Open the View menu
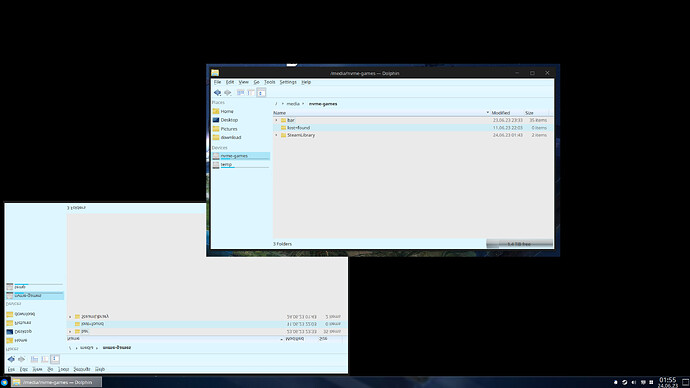This screenshot has height=388, width=690. [x=243, y=82]
